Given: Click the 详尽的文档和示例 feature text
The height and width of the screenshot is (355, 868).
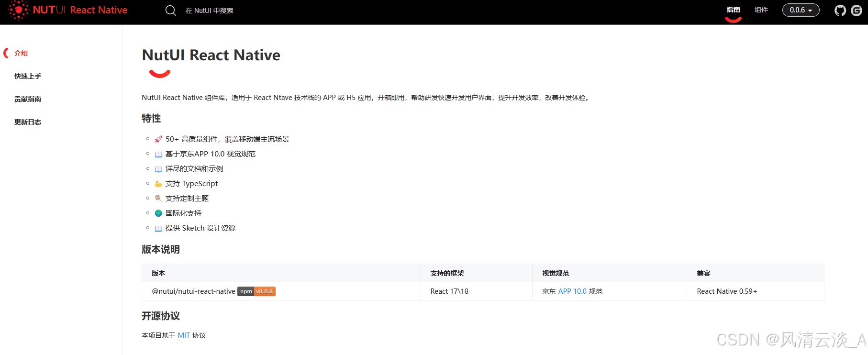Looking at the screenshot, I should [194, 169].
